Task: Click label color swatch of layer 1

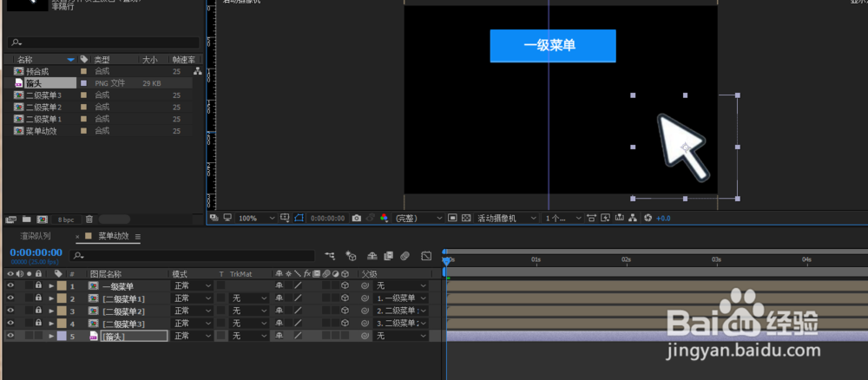Action: [62, 286]
